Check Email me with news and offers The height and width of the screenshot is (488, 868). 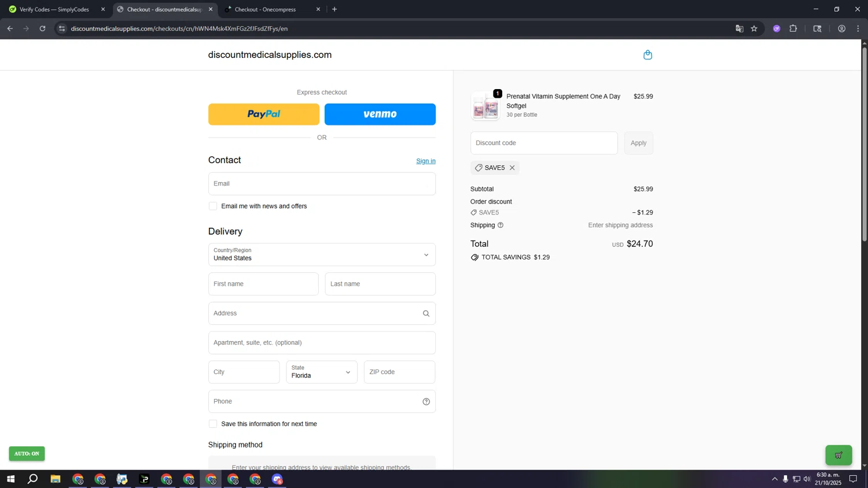click(213, 206)
